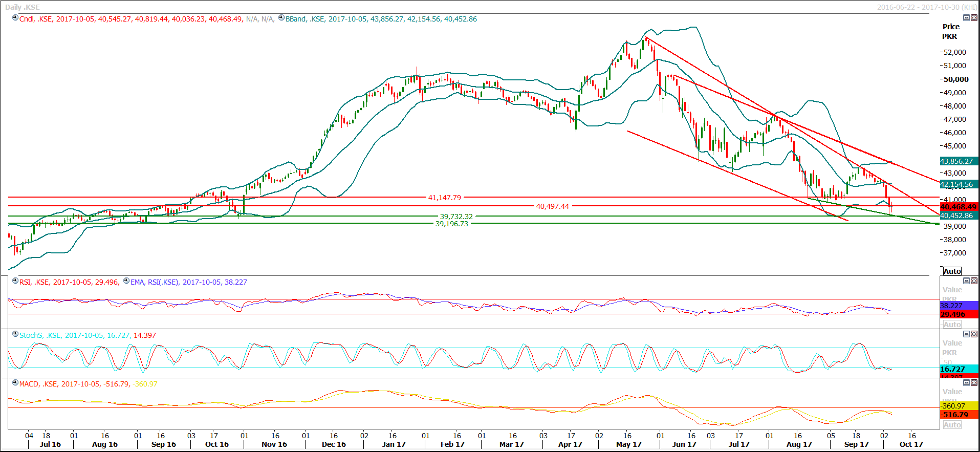Screen dimensions: 980x452
Task: Maximize the main price chart pane
Action: click(x=966, y=18)
